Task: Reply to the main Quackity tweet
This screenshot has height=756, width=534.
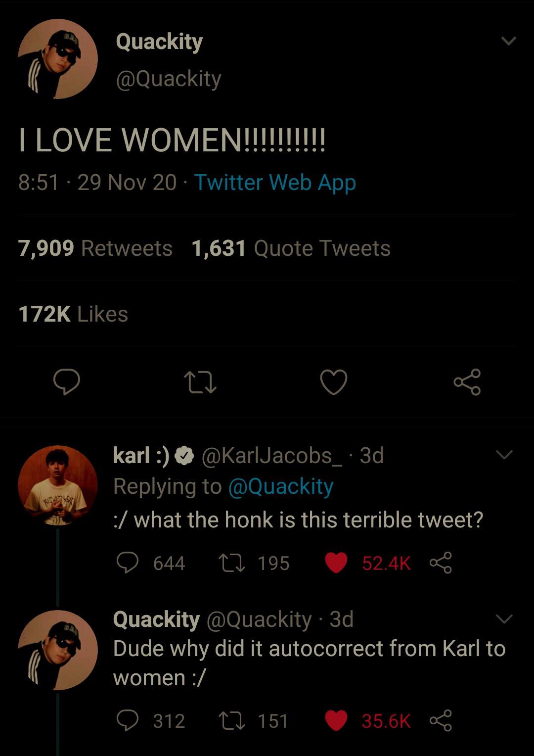Action: click(x=67, y=382)
